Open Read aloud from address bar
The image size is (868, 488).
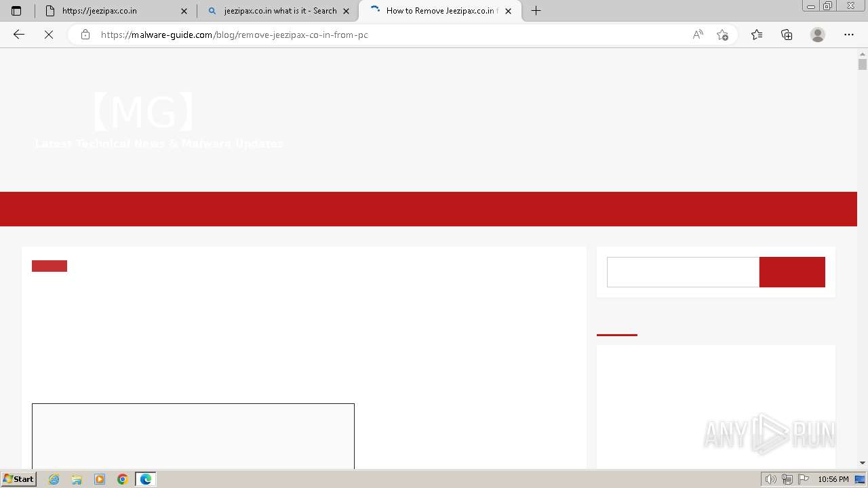698,35
